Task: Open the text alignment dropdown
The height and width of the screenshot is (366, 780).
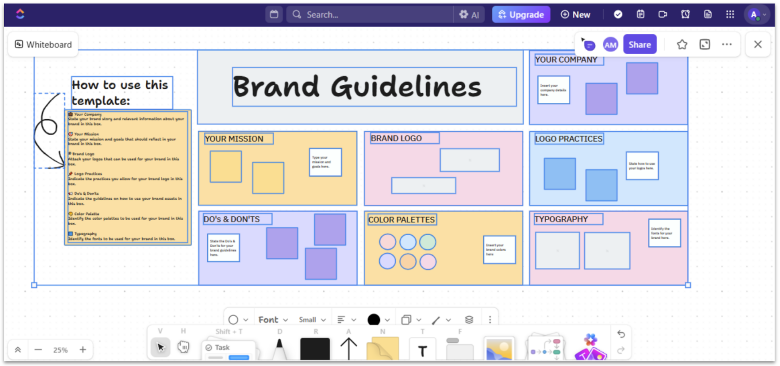Action: (347, 320)
